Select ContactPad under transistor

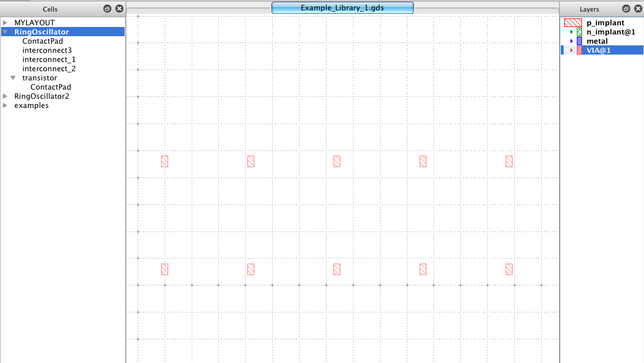coord(51,87)
